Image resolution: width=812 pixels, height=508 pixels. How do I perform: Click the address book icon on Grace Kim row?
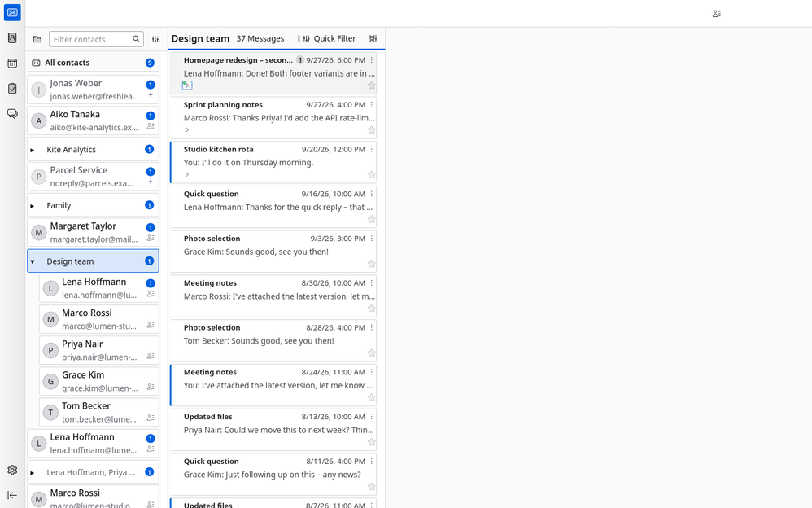[151, 387]
